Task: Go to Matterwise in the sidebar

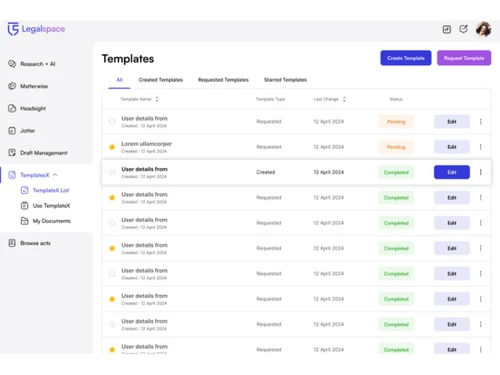Action: [x=28, y=86]
